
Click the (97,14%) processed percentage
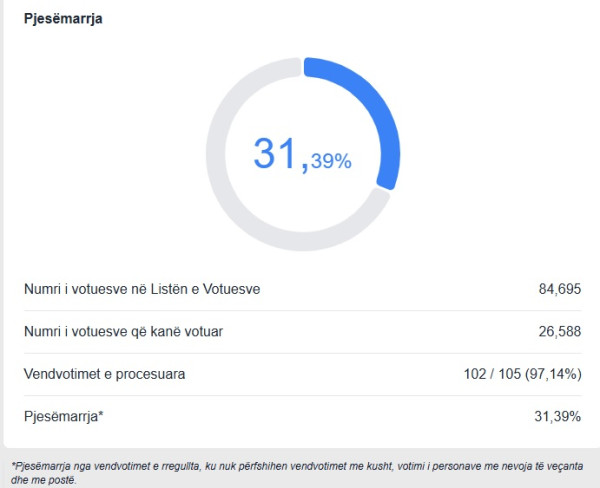click(551, 374)
